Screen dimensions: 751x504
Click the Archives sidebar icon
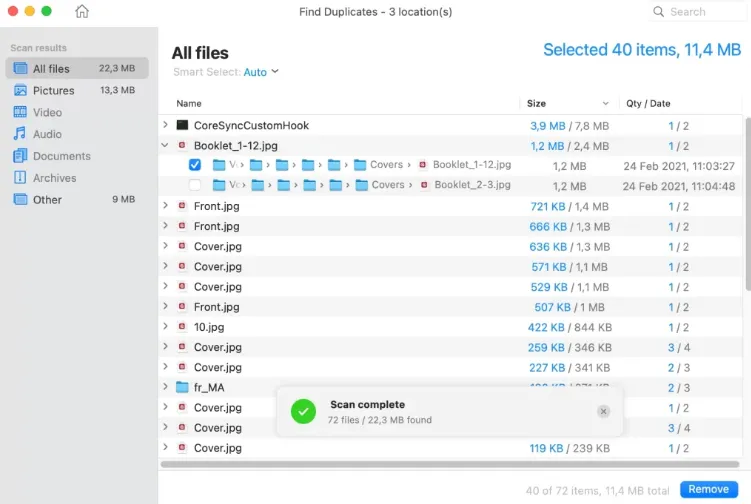click(x=20, y=178)
